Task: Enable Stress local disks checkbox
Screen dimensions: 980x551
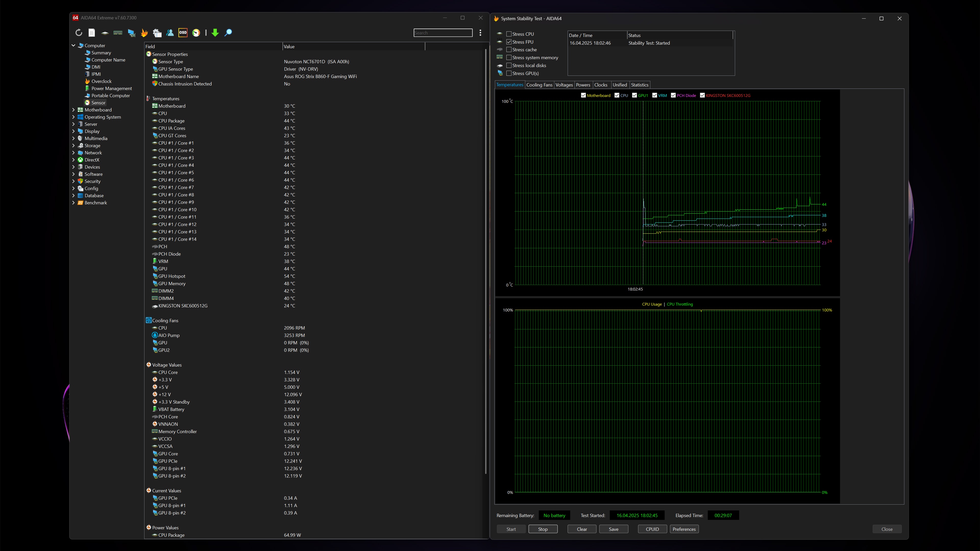Action: coord(509,65)
